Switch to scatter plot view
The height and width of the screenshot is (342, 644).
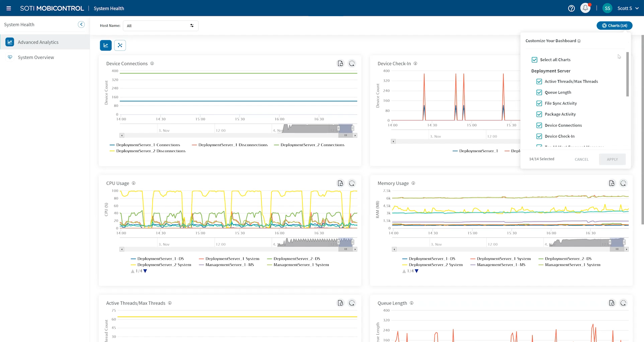click(120, 45)
